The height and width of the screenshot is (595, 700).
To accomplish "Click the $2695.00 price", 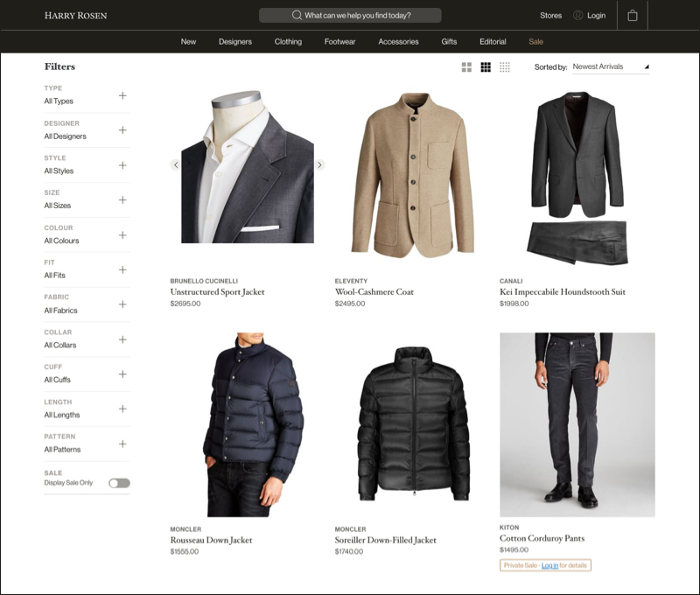I will click(185, 304).
